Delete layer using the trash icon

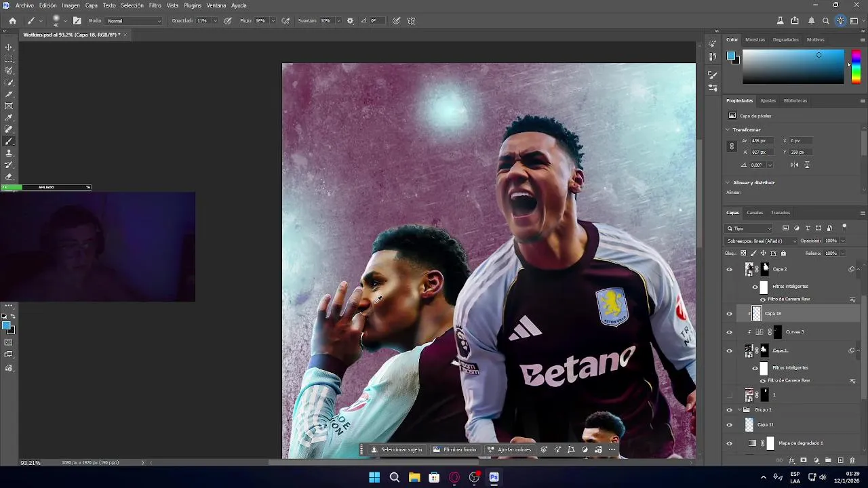tap(852, 461)
